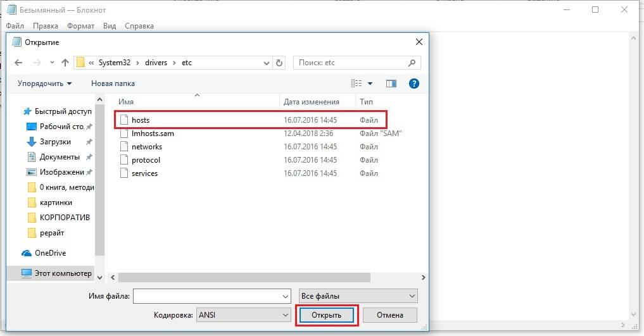The image size is (644, 336).
Task: Click the change view layout icon
Action: 357,84
